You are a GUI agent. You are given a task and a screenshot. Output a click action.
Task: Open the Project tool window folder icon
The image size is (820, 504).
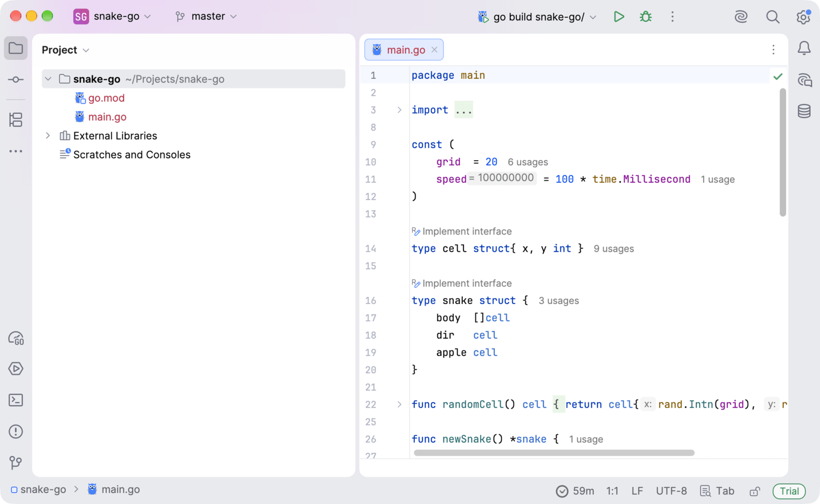click(16, 49)
